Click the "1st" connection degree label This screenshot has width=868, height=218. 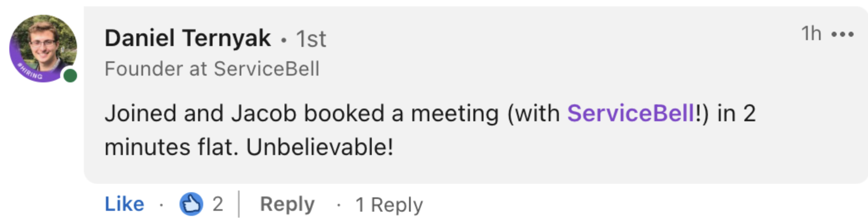click(311, 39)
